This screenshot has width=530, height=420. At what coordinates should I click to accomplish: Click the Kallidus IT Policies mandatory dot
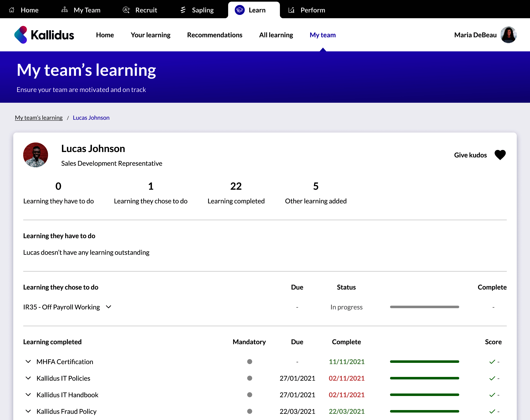tap(249, 378)
